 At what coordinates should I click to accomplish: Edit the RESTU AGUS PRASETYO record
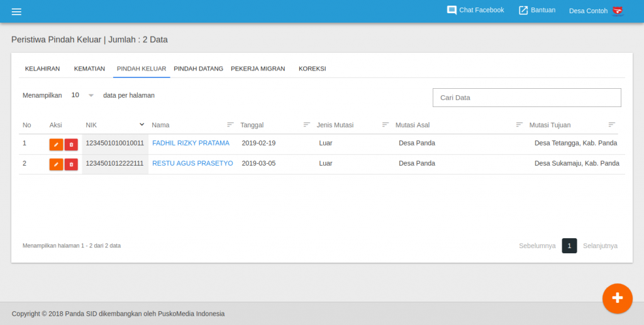coord(56,164)
